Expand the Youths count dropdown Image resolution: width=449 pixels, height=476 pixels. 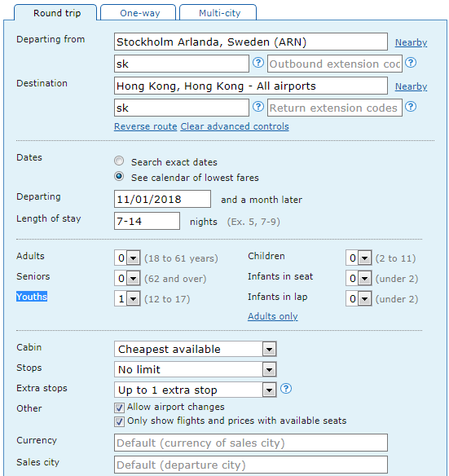tap(127, 298)
